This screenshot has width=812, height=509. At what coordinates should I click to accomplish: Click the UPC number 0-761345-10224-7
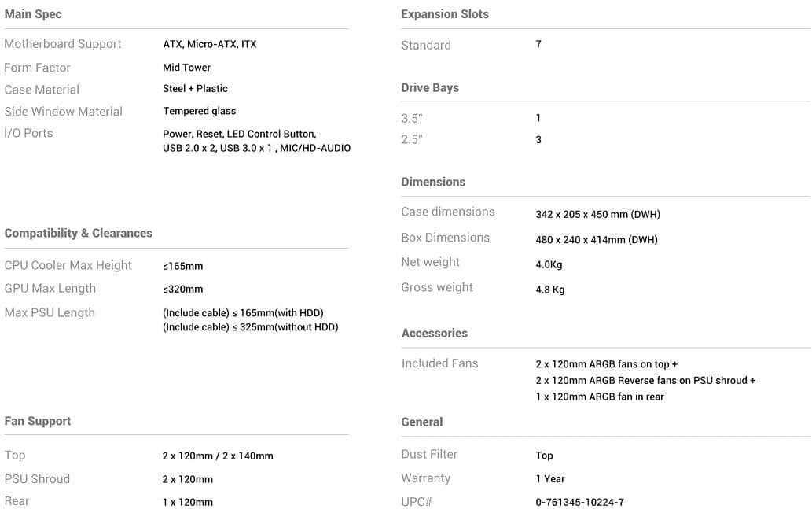579,502
